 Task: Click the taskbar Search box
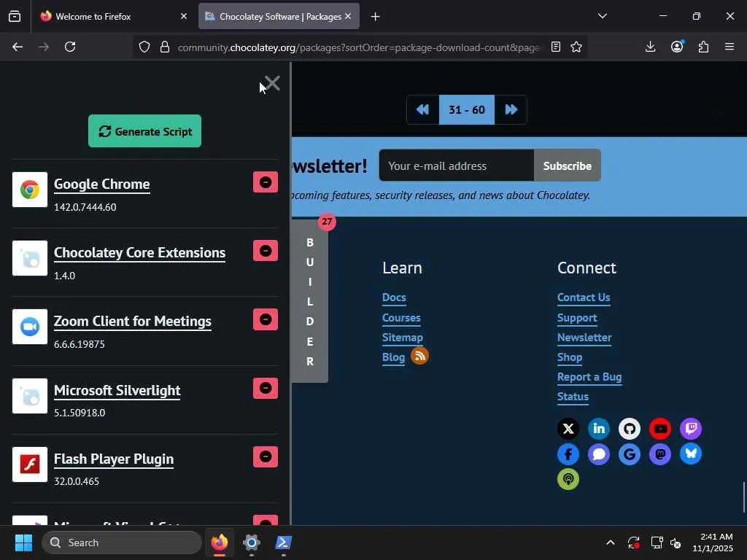[122, 542]
